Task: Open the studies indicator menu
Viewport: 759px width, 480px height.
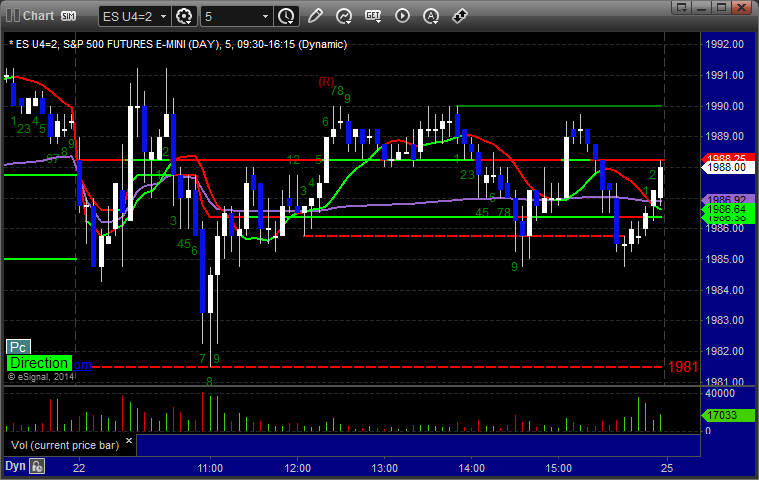Action: click(344, 16)
